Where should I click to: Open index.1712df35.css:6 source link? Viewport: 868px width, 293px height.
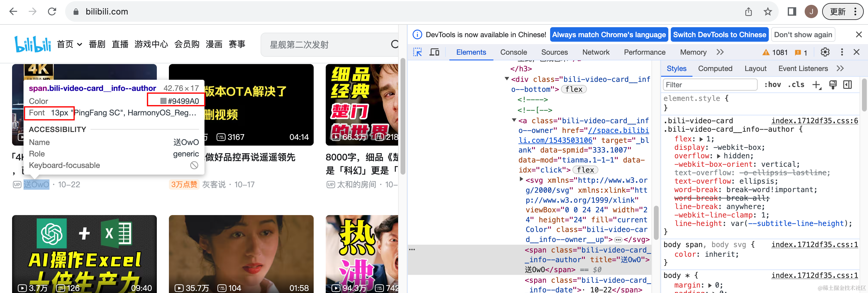(x=814, y=121)
